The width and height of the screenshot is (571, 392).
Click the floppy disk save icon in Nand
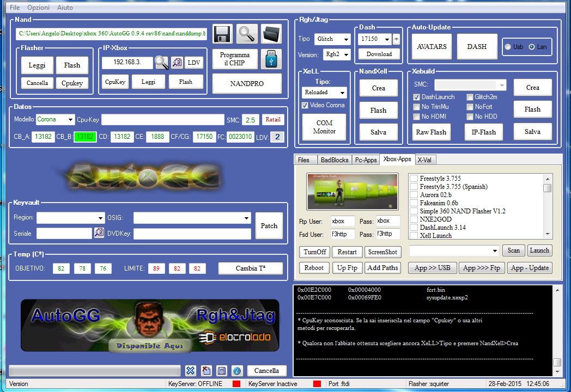[222, 34]
